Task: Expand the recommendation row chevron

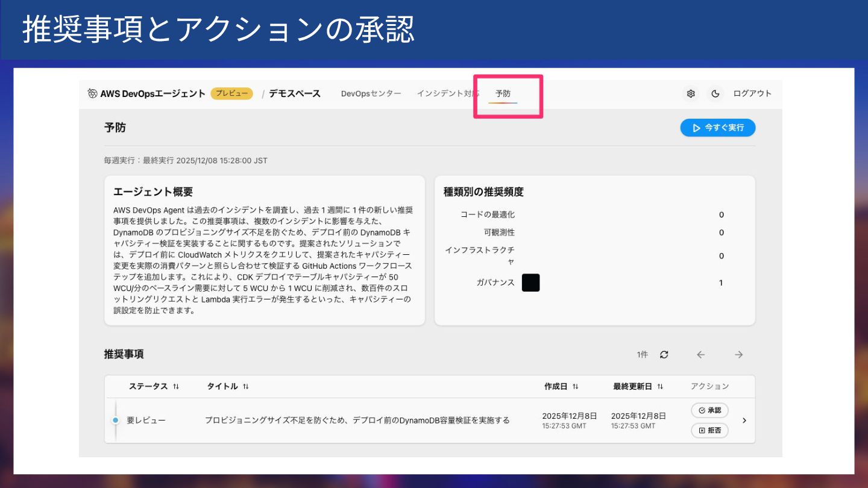Action: pos(744,421)
